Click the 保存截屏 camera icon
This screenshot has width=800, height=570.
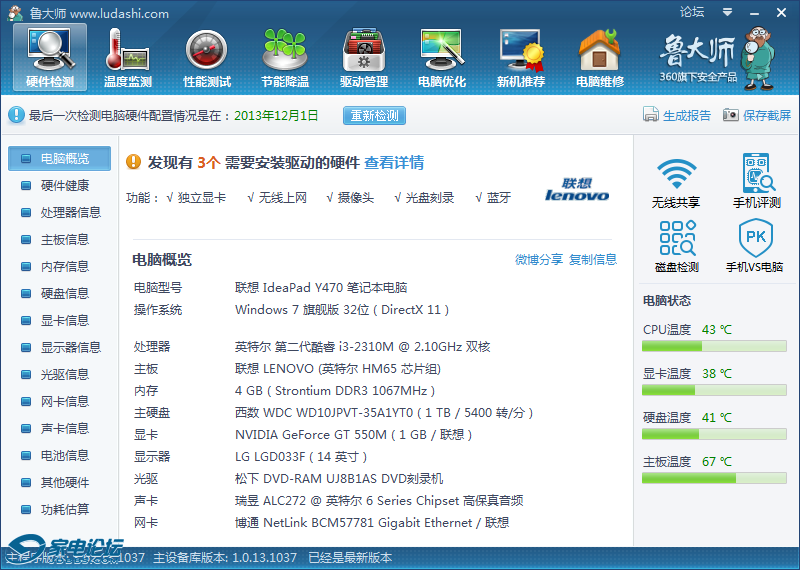click(731, 115)
